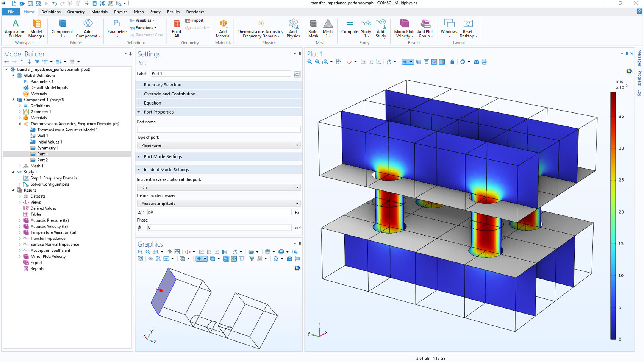Click the Build Mesh icon
The width and height of the screenshot is (644, 362).
[x=313, y=28]
